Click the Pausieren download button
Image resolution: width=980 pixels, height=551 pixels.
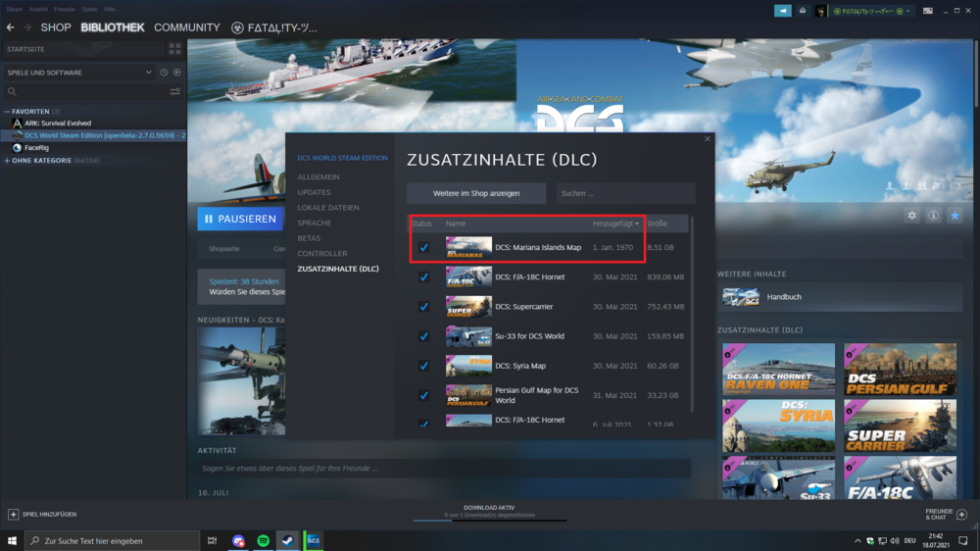point(240,219)
